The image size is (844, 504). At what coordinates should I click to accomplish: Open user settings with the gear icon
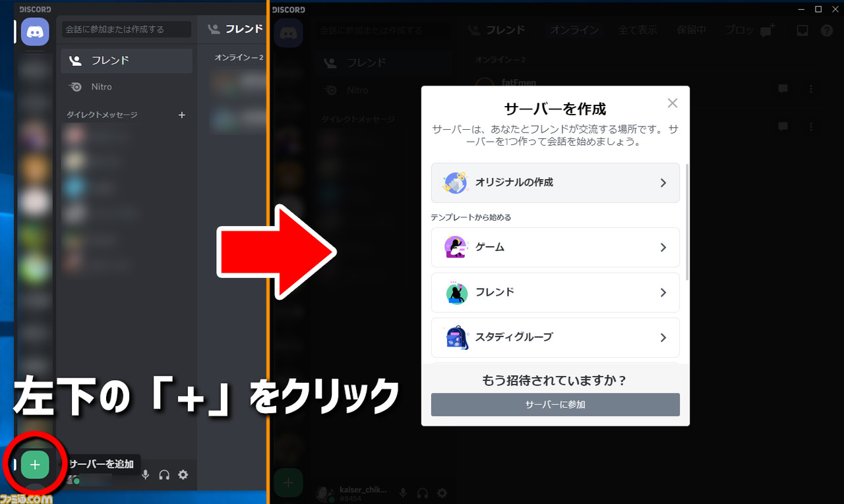[183, 474]
